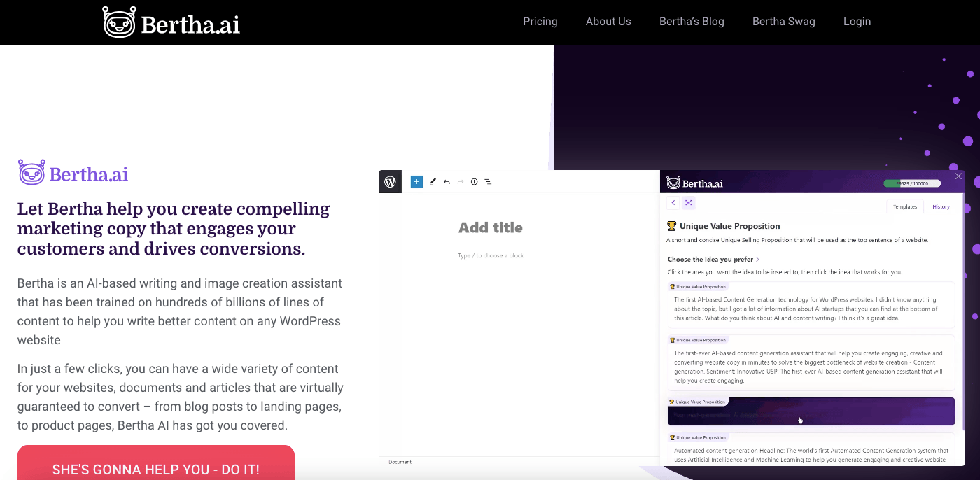The image size is (980, 480).
Task: Select idea starting 'The first-ever AI-based content'
Action: click(x=811, y=363)
